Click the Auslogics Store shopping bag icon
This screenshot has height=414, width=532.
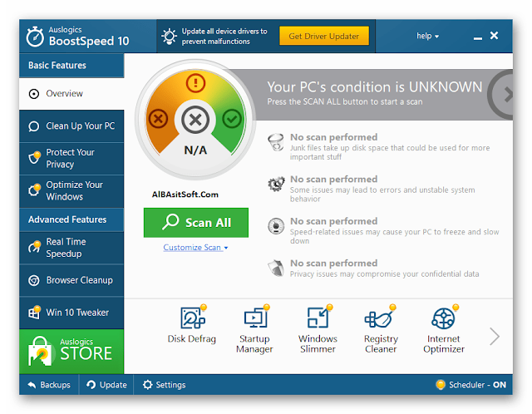[x=40, y=352]
